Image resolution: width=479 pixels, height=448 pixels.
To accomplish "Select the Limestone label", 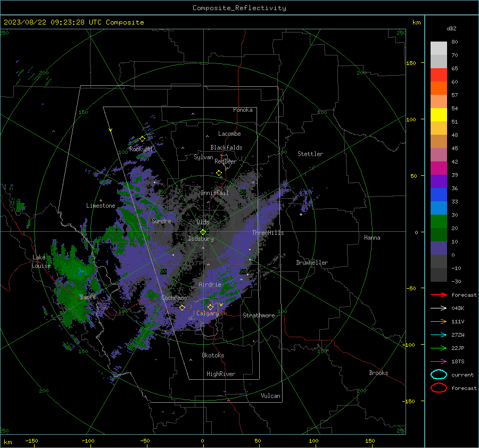I will [101, 206].
